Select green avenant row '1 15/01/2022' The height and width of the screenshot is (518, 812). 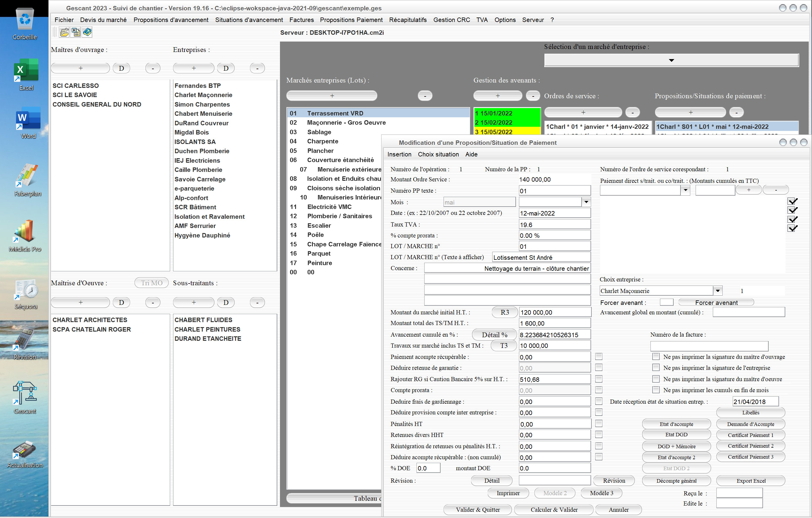click(507, 113)
